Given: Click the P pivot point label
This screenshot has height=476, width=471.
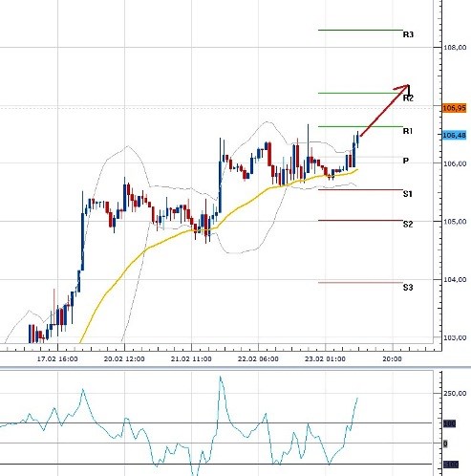Looking at the screenshot, I should tap(406, 161).
